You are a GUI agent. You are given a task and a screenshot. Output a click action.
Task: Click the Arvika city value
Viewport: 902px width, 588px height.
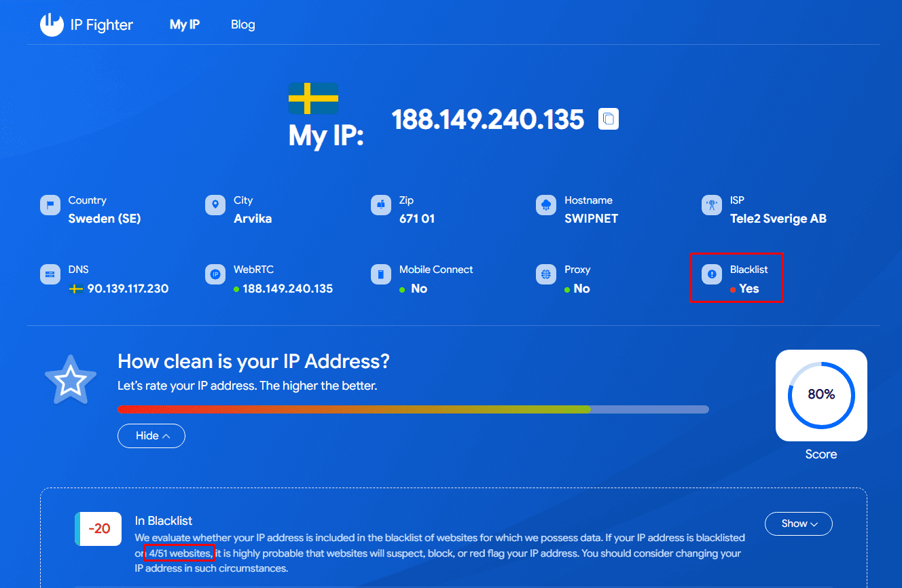pos(253,219)
